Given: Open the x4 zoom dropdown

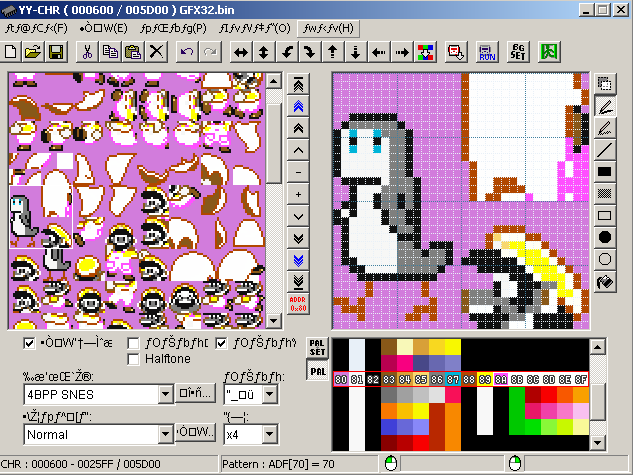Looking at the screenshot, I should [270, 435].
